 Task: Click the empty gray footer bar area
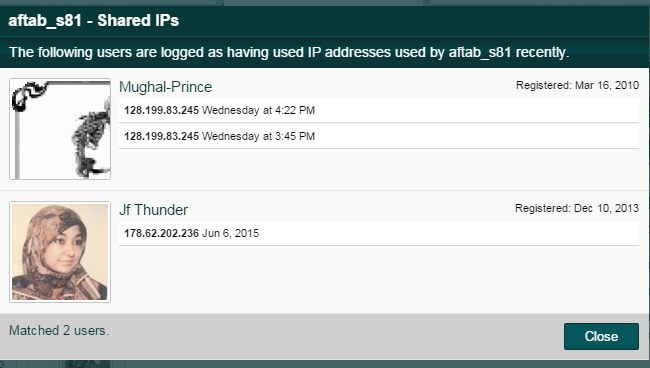tap(332, 336)
